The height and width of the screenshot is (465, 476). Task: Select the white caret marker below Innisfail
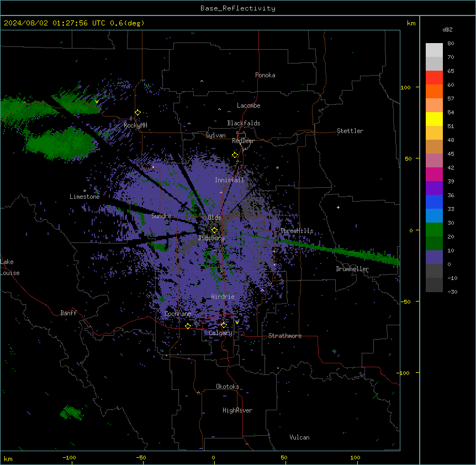(x=221, y=192)
